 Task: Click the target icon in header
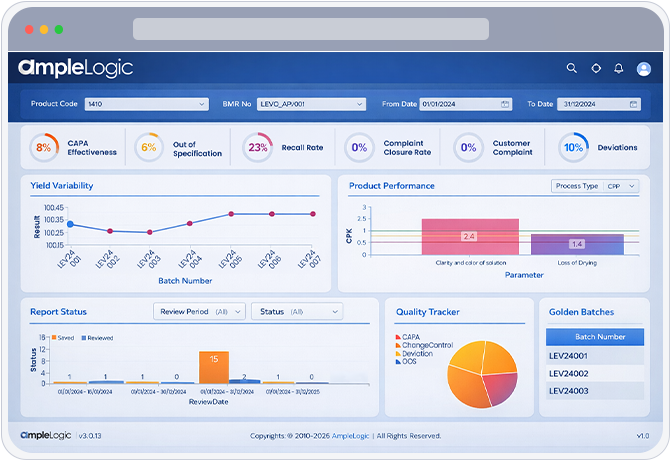point(596,69)
